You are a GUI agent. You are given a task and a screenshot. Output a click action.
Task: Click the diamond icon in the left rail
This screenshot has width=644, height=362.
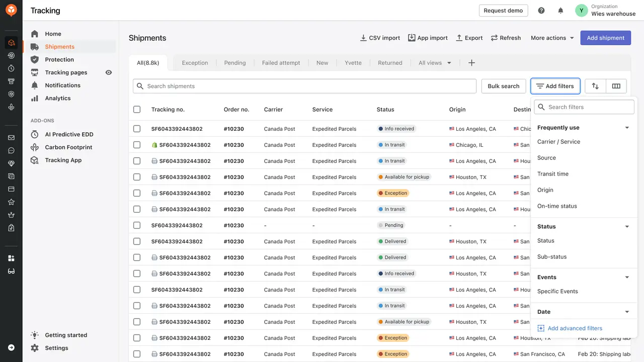11,163
